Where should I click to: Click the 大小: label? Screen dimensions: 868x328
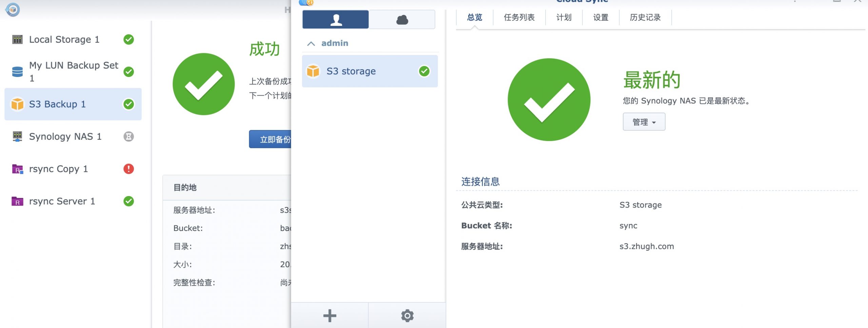point(182,265)
